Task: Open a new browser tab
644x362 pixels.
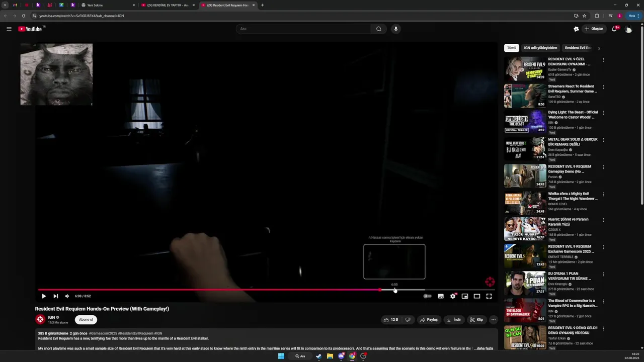Action: (x=262, y=5)
